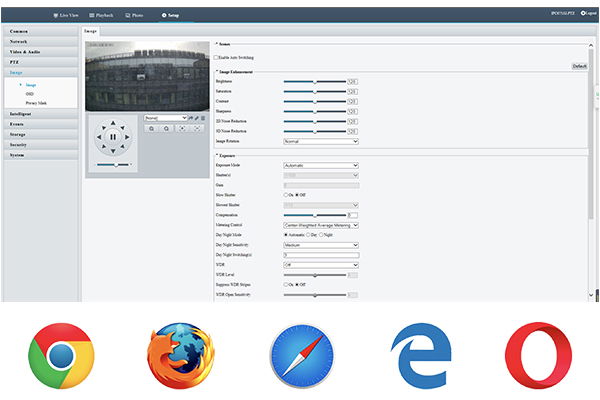Click the Compensation slider
The height and width of the screenshot is (400, 600).
click(x=315, y=215)
